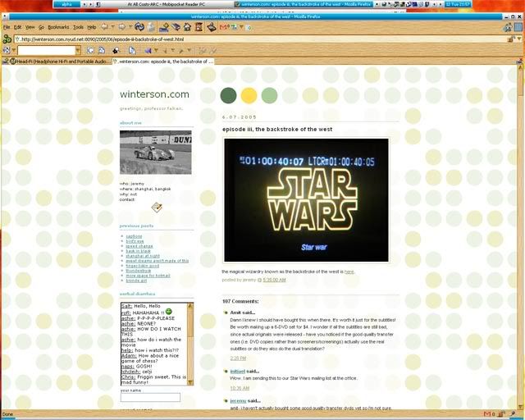Click the dark green header circle
The image size is (525, 420).
click(x=228, y=95)
